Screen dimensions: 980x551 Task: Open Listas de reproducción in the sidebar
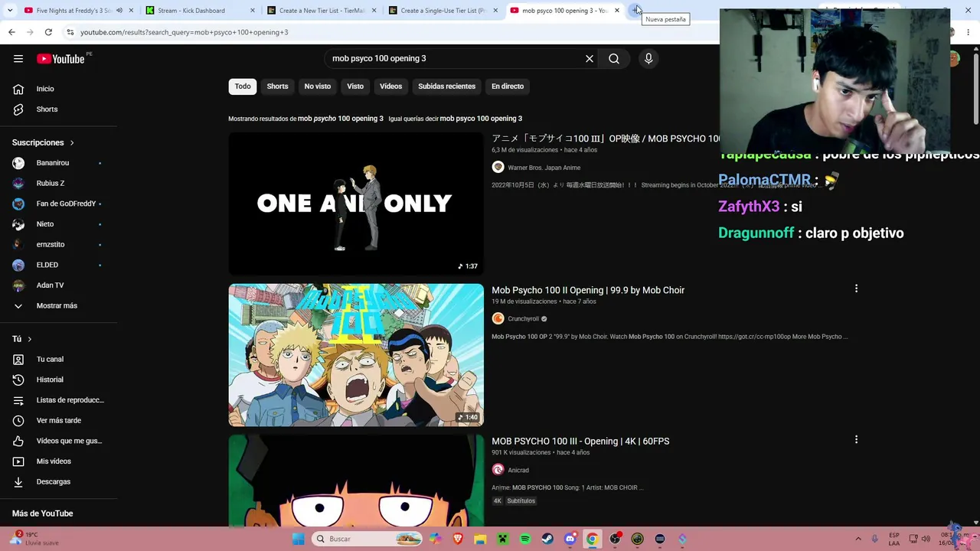(x=58, y=400)
